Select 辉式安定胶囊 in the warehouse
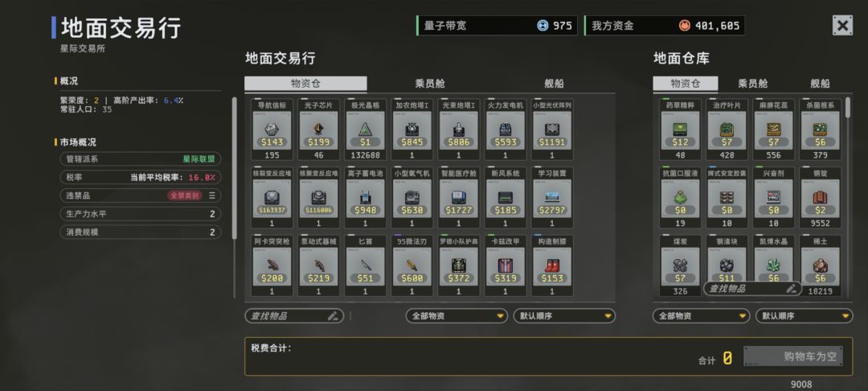This screenshot has width=868, height=391. click(x=727, y=198)
